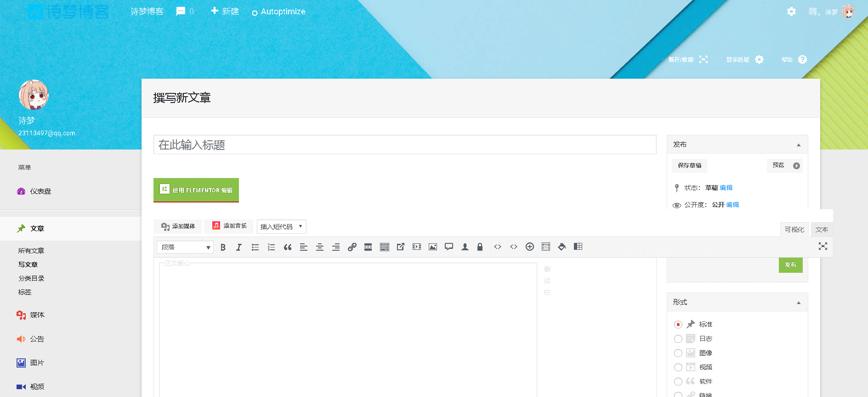Viewport: 868px width, 397px height.
Task: Switch to the 文本 text editor tab
Action: 822,230
